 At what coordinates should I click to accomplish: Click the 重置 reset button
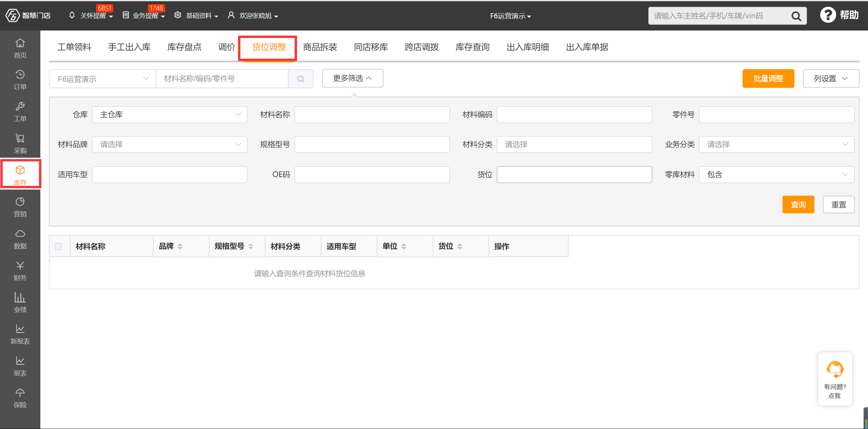(839, 204)
